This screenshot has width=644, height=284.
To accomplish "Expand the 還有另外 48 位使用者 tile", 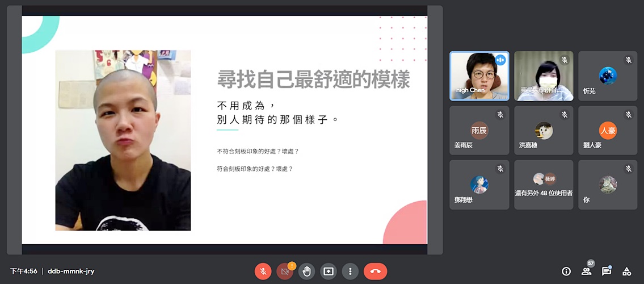I will coord(544,185).
